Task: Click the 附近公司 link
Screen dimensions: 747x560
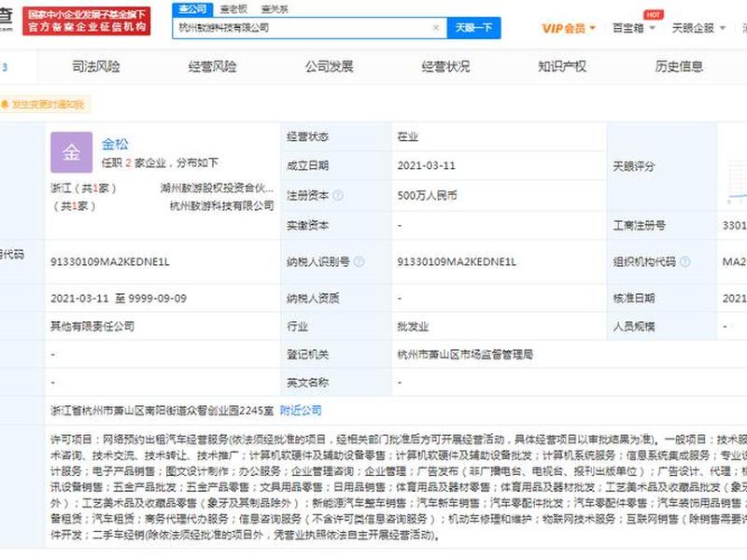Action: (301, 411)
